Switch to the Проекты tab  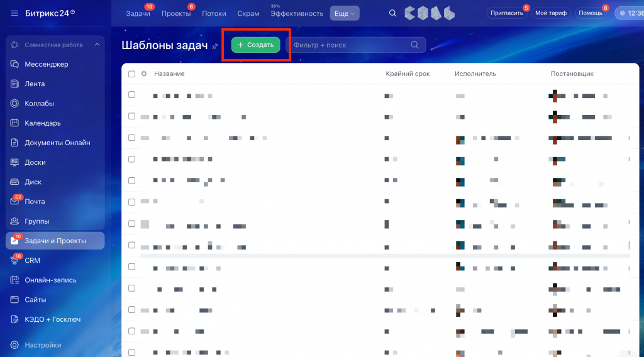(x=175, y=14)
